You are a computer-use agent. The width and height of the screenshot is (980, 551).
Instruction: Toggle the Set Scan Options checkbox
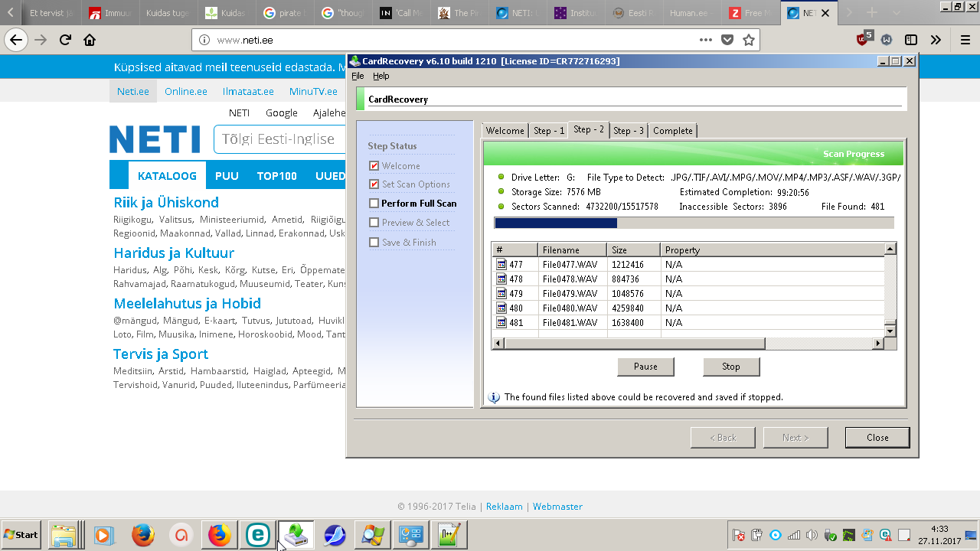tap(374, 184)
